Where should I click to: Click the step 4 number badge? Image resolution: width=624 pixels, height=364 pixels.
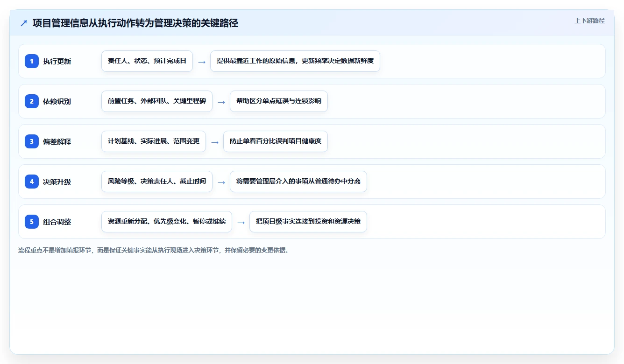pyautogui.click(x=32, y=182)
